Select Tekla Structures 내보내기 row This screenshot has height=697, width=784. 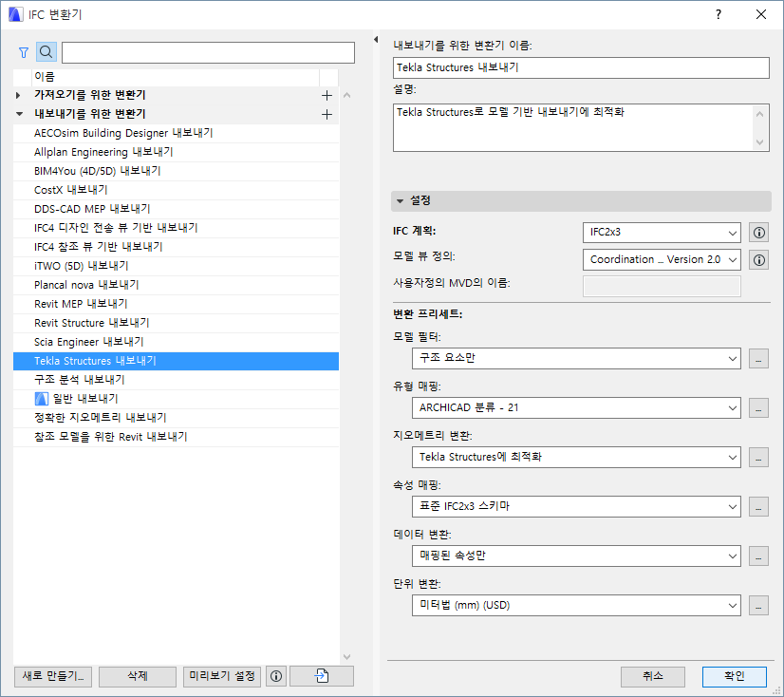pos(176,361)
